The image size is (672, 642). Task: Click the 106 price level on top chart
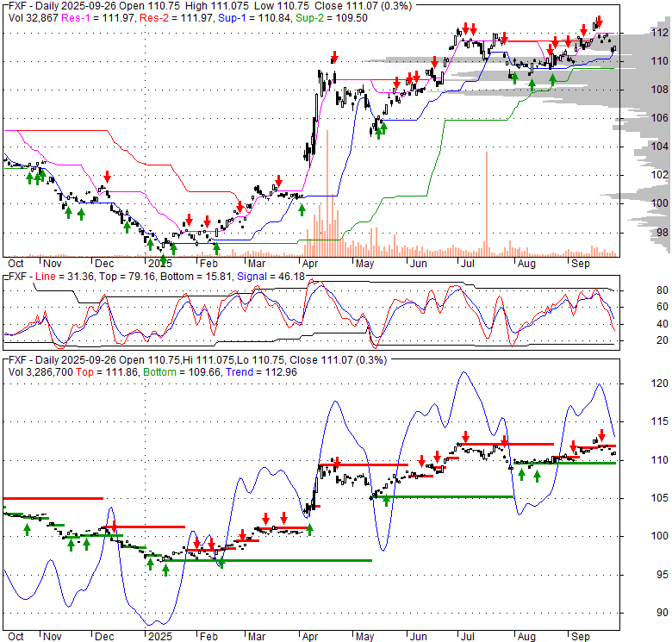point(660,118)
